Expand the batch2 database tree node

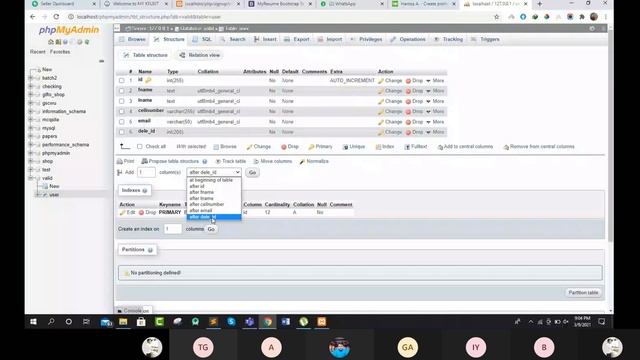tap(31, 78)
